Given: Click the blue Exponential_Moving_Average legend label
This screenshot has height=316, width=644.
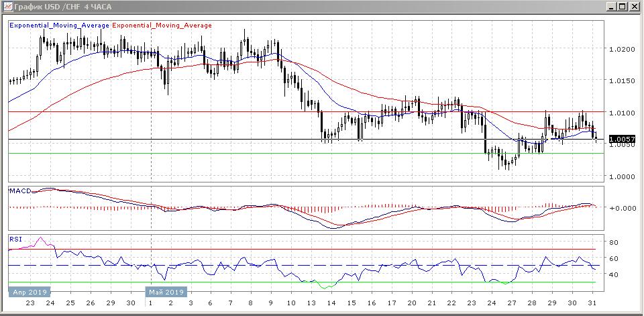Looking at the screenshot, I should click(59, 25).
